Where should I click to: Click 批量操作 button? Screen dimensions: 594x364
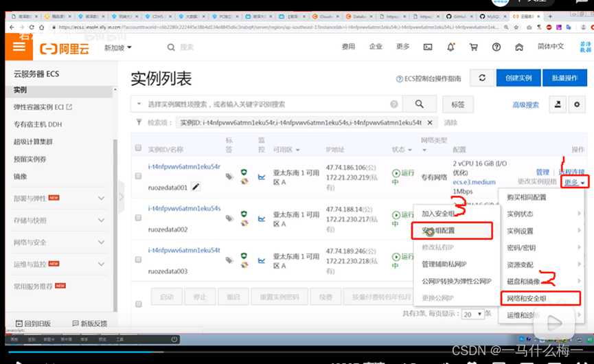point(565,78)
